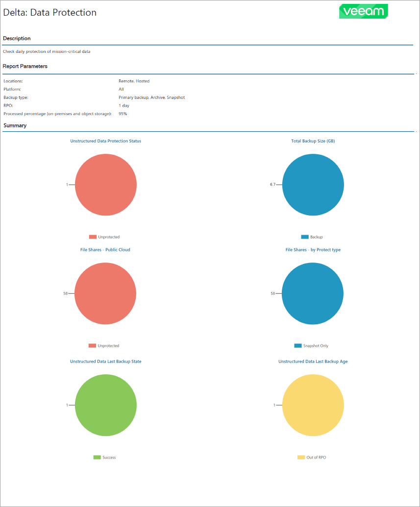Open the Unstructured Data Last Backup State title
The width and height of the screenshot is (420, 507).
pos(106,362)
